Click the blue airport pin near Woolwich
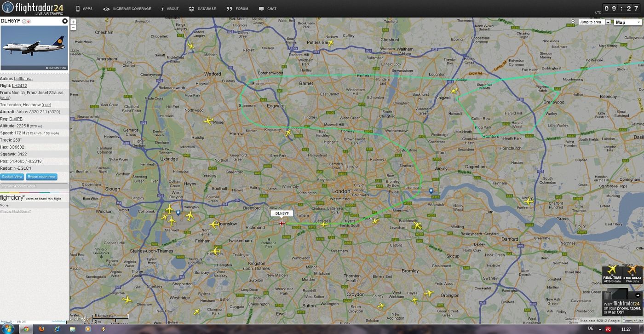 tap(431, 190)
